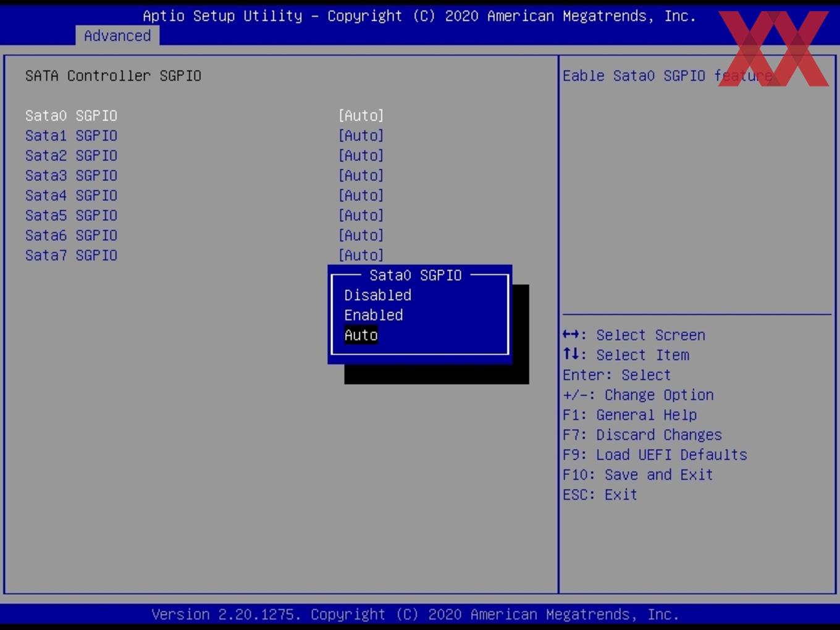This screenshot has width=840, height=630.
Task: Open the [Auto] value for Sata3 SGPIO
Action: pyautogui.click(x=361, y=175)
